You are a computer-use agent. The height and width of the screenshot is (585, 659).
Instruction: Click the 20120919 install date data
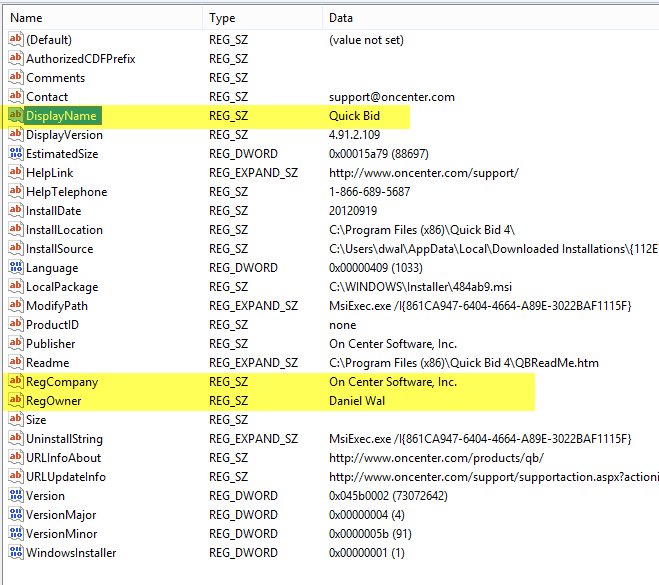tap(353, 211)
